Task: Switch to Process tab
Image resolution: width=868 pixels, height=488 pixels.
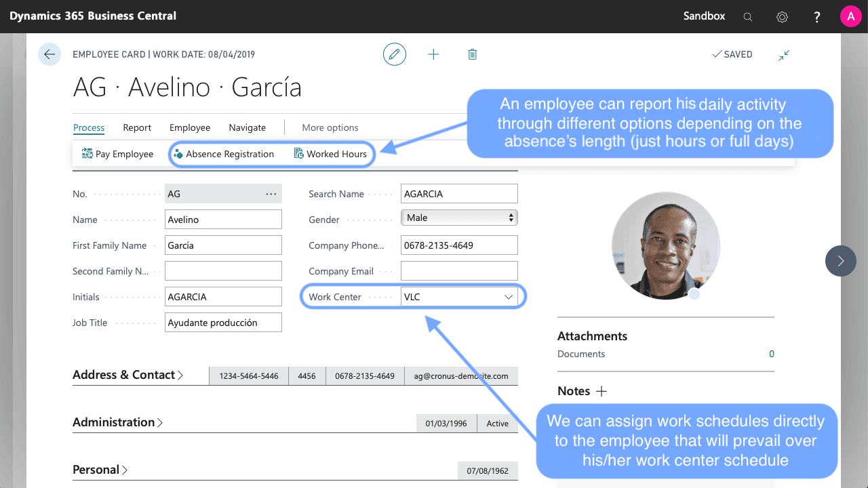Action: tap(89, 127)
